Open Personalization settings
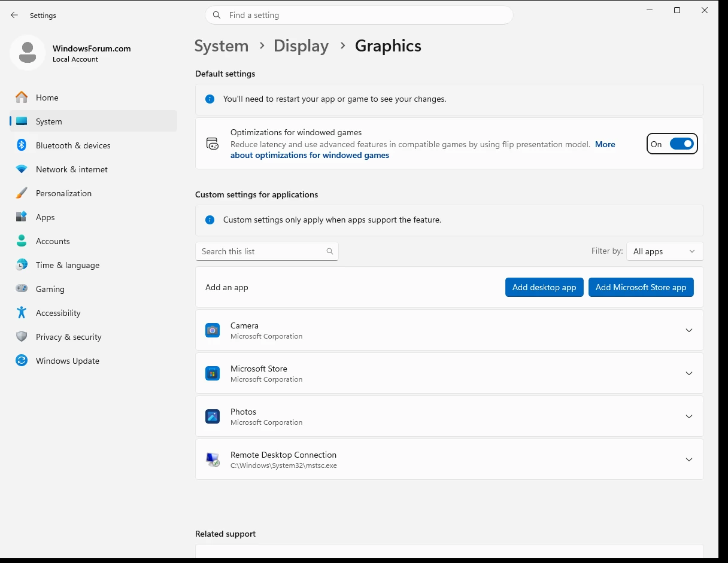 (93, 193)
